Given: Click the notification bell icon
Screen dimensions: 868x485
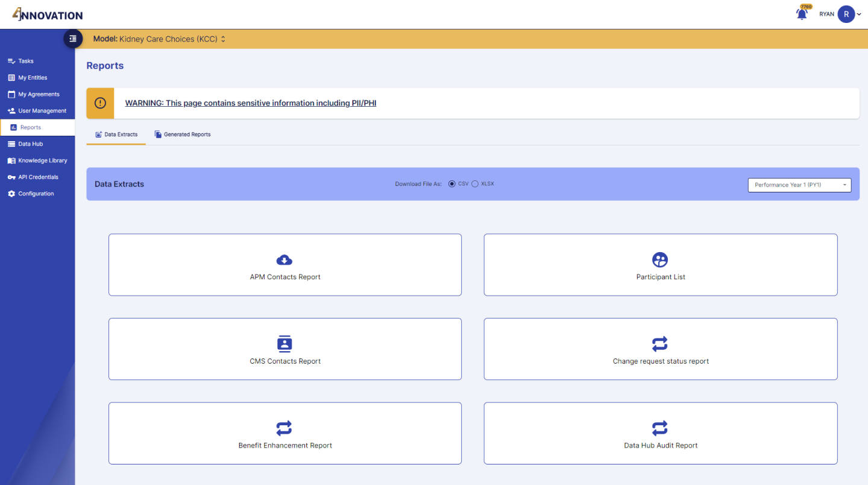Looking at the screenshot, I should tap(802, 14).
